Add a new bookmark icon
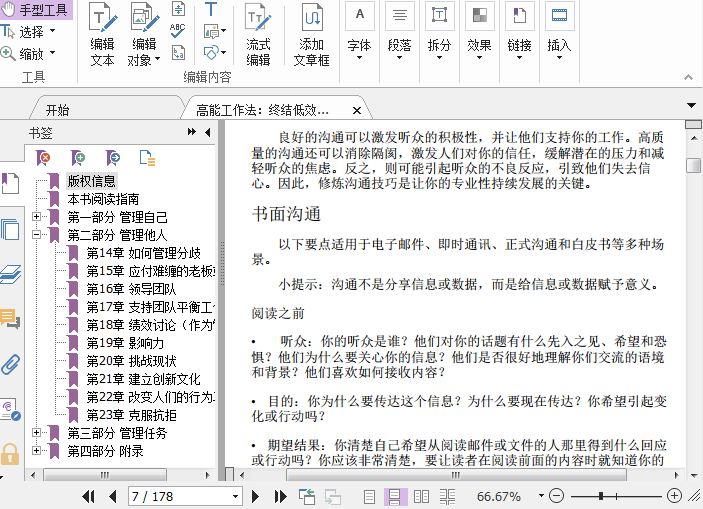 click(x=78, y=158)
